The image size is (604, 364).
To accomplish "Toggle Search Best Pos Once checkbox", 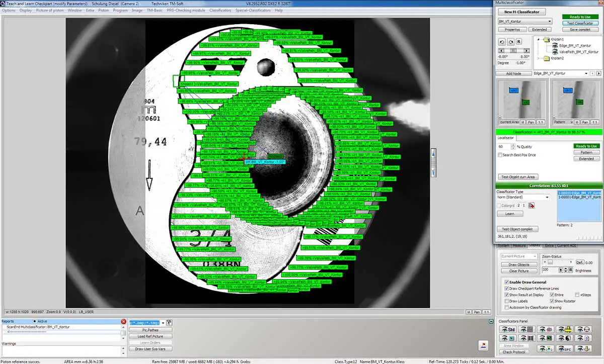I will (x=500, y=155).
